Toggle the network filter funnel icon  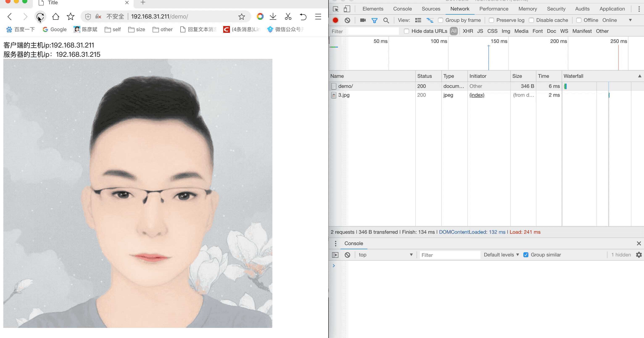tap(374, 20)
